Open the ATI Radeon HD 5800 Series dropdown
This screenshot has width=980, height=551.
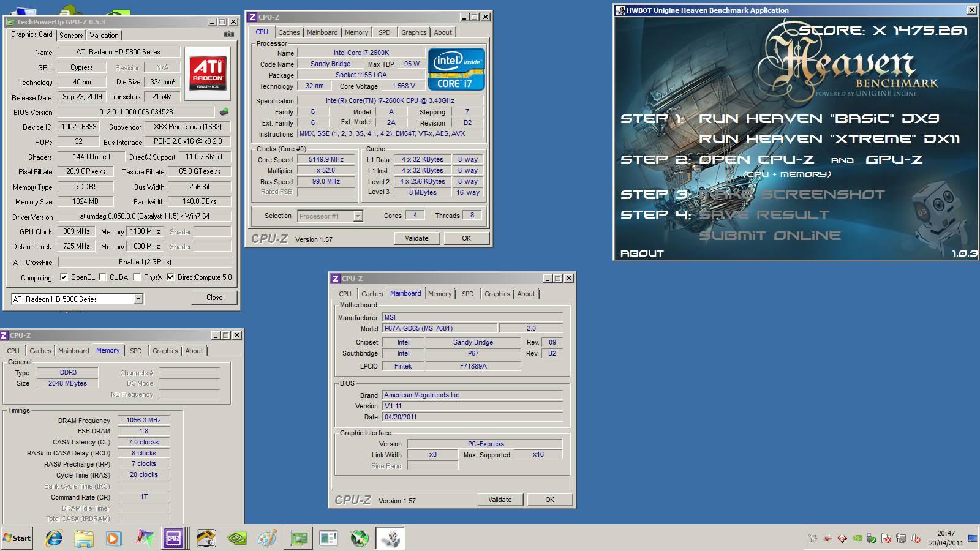[x=138, y=299]
